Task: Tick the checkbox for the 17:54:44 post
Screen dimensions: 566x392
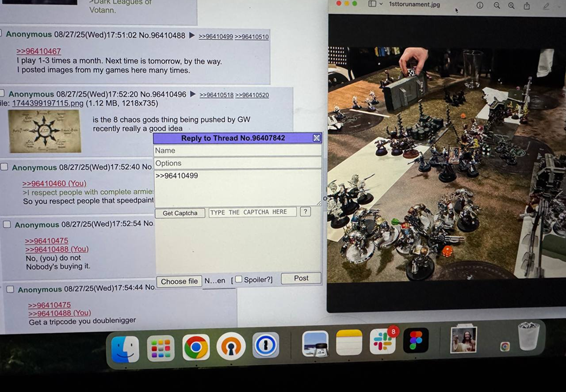Action: tap(10, 289)
